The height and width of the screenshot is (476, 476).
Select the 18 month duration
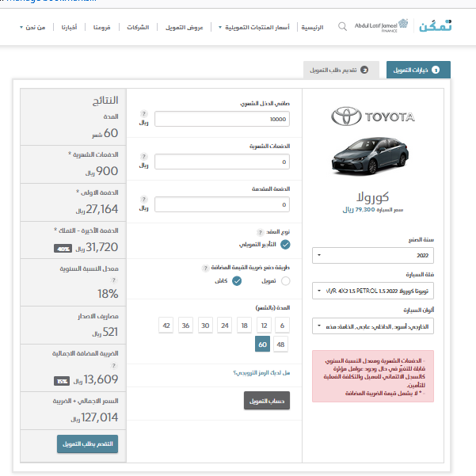click(x=245, y=326)
